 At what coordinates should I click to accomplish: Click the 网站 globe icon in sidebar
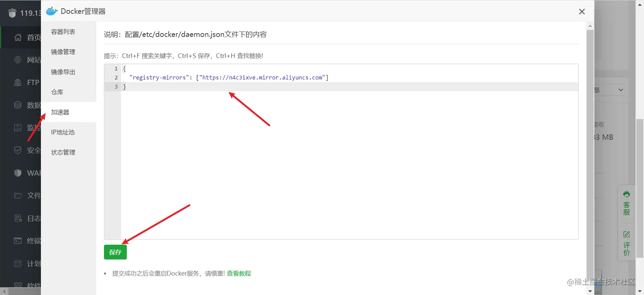[18, 60]
